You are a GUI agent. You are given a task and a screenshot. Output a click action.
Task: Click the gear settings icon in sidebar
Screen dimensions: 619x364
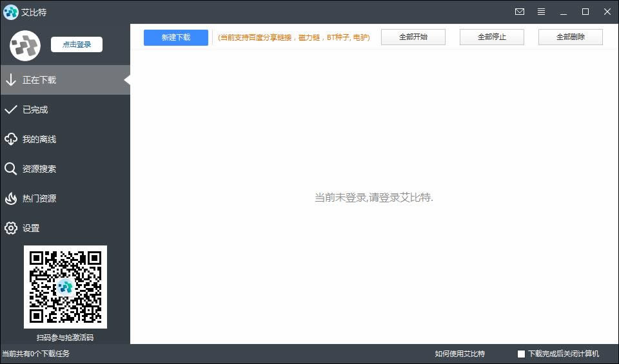pyautogui.click(x=10, y=228)
